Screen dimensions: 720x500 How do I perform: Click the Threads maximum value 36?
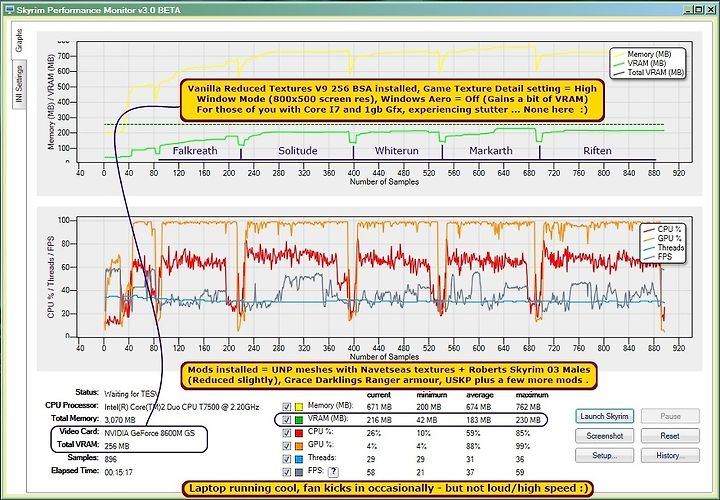[520, 459]
